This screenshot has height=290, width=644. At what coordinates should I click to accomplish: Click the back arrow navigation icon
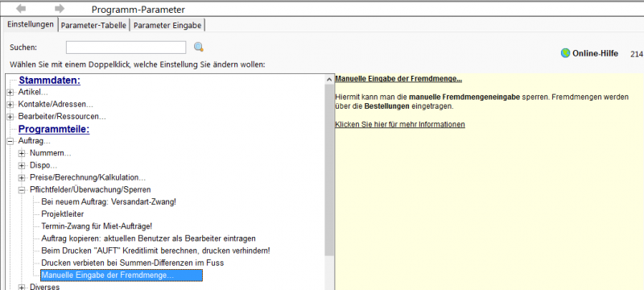(21, 9)
